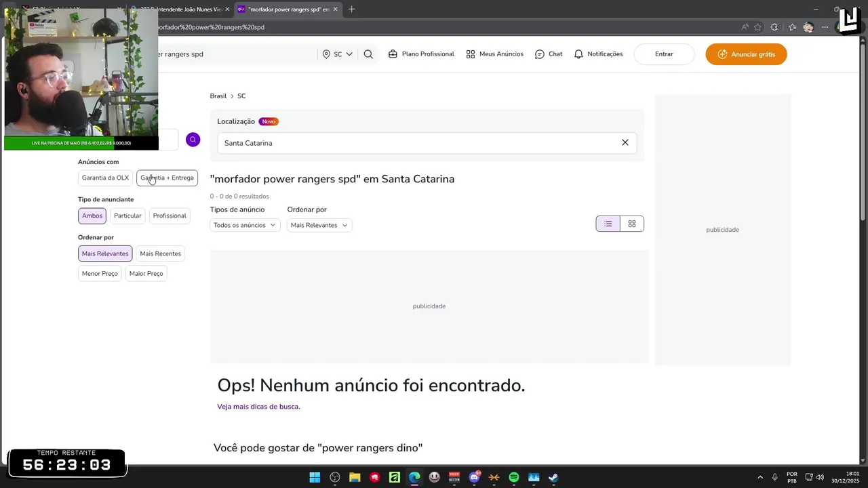Sort by Menor Preço
The width and height of the screenshot is (868, 488).
(x=100, y=273)
